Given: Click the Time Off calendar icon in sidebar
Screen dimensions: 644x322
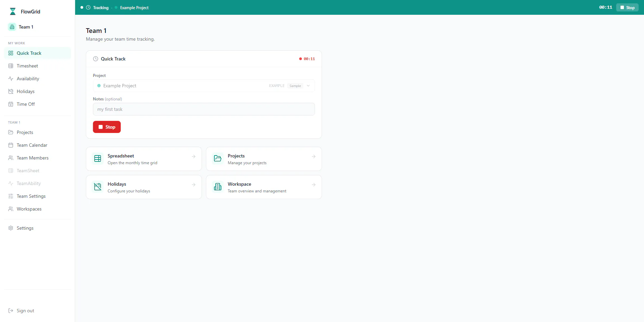Looking at the screenshot, I should click(x=11, y=104).
